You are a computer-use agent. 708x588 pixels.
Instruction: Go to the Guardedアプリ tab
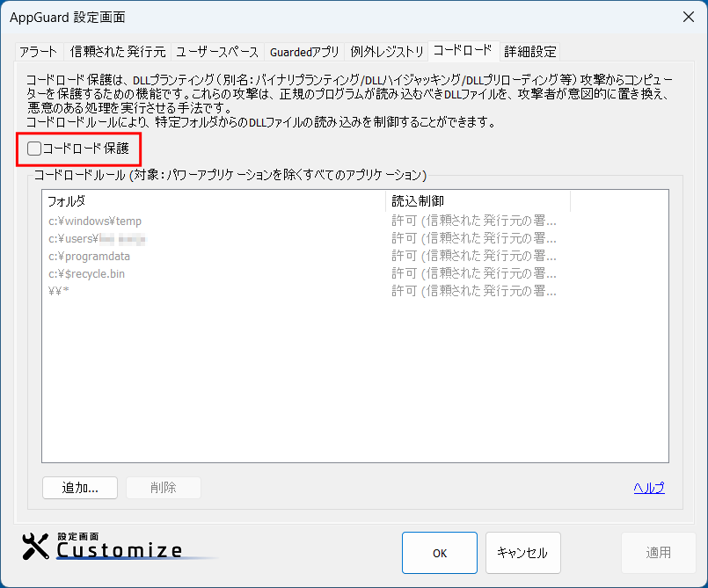tap(304, 51)
